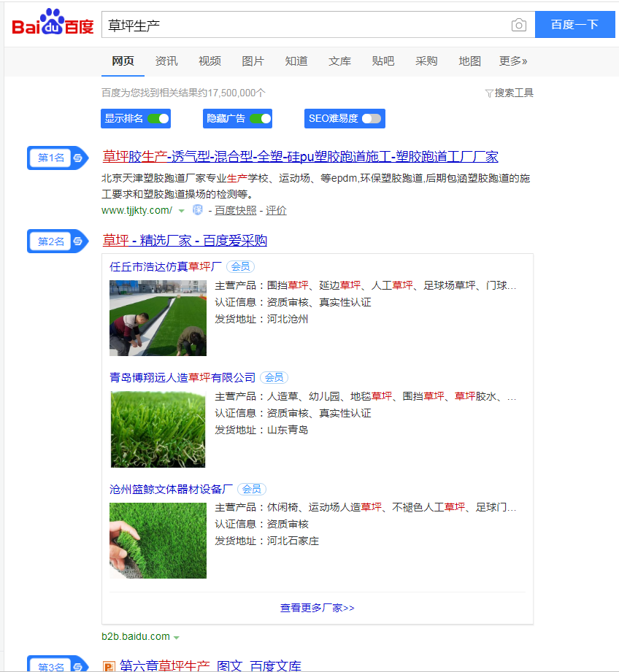Click 查看更多厂家>> link
Image resolution: width=619 pixels, height=672 pixels.
(x=318, y=608)
